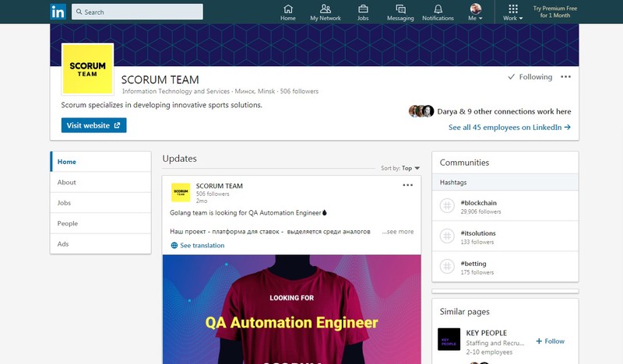This screenshot has width=623, height=364.
Task: Expand post with see more
Action: pos(398,232)
